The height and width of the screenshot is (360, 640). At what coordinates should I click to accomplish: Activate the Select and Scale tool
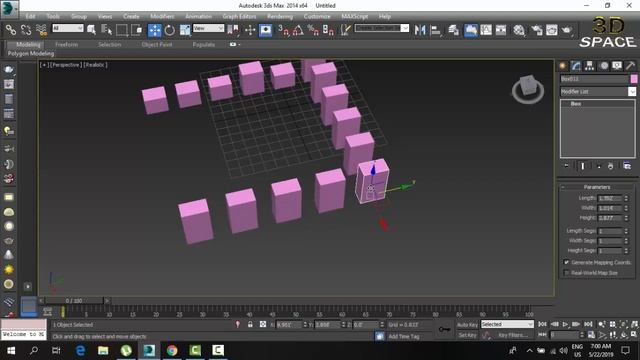185,30
